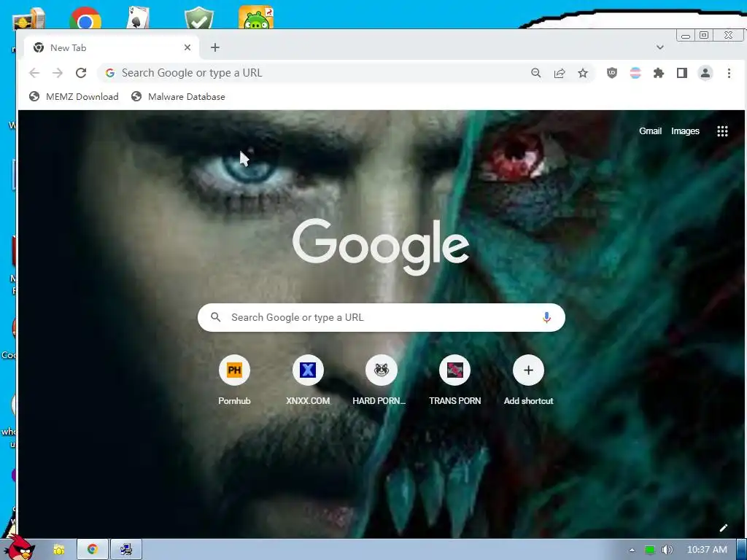Open a new tab with plus button
This screenshot has height=560, width=747.
pyautogui.click(x=215, y=47)
